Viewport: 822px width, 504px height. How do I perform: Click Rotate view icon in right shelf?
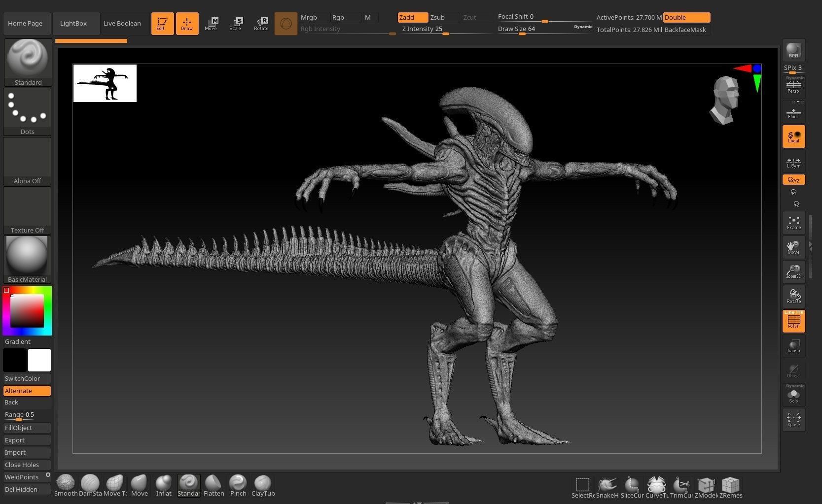click(793, 297)
